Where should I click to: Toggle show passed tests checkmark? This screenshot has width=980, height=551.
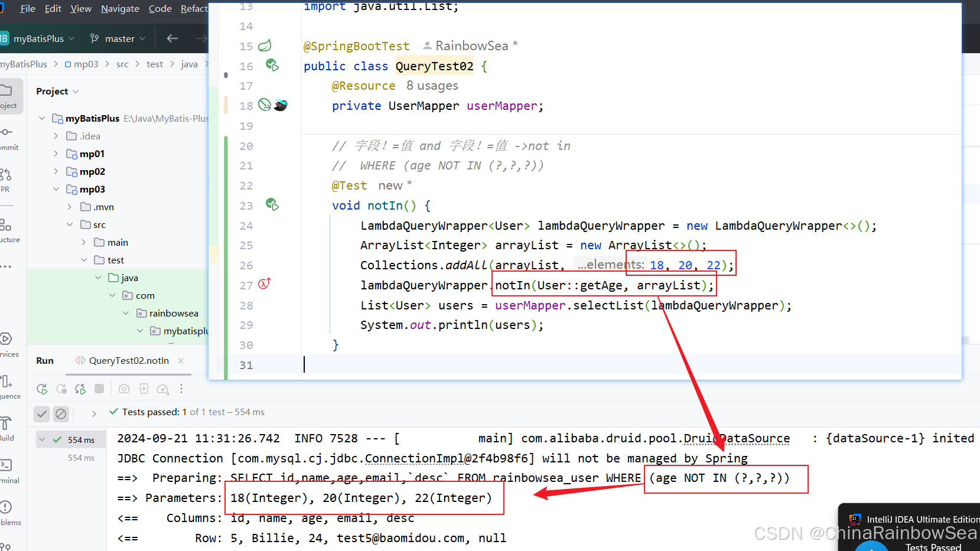42,414
